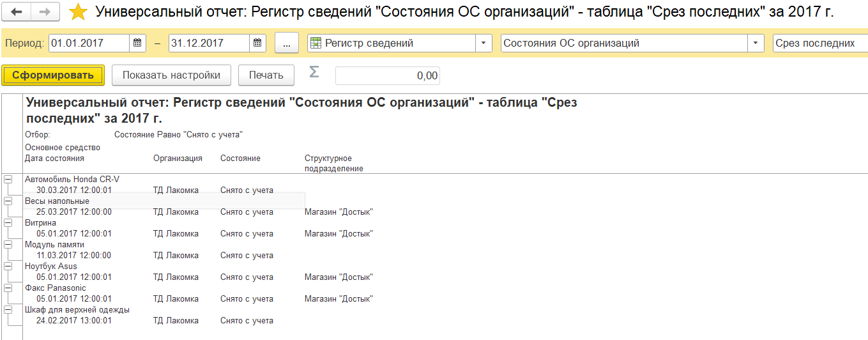This screenshot has width=868, height=340.
Task: Expand the Состояния ОС организаций dropdown
Action: coord(756,43)
